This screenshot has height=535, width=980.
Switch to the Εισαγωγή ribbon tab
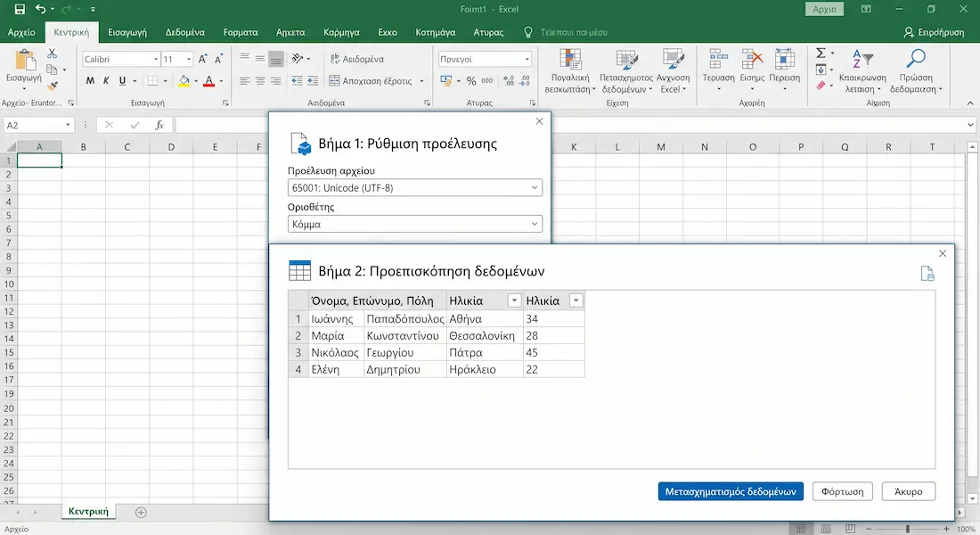[x=127, y=32]
